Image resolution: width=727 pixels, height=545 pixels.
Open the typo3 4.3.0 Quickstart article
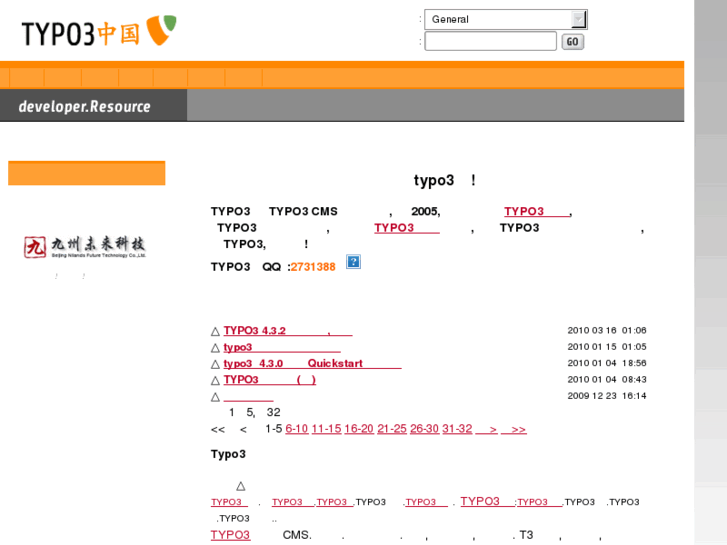pos(312,363)
